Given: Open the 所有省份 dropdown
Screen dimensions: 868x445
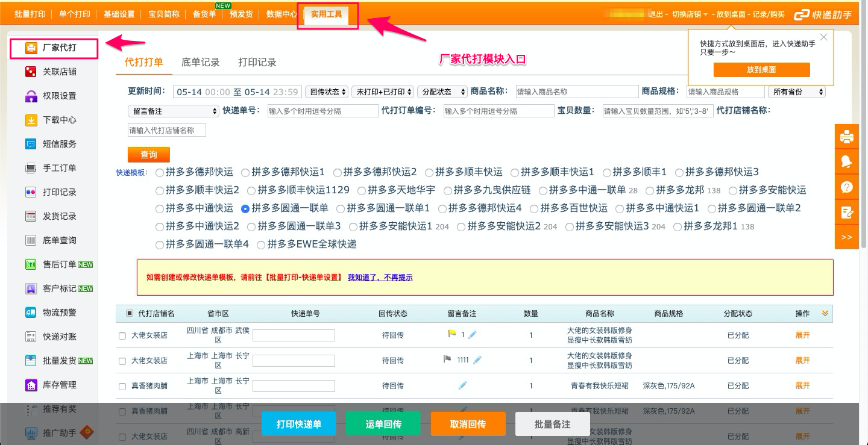Looking at the screenshot, I should (x=796, y=92).
